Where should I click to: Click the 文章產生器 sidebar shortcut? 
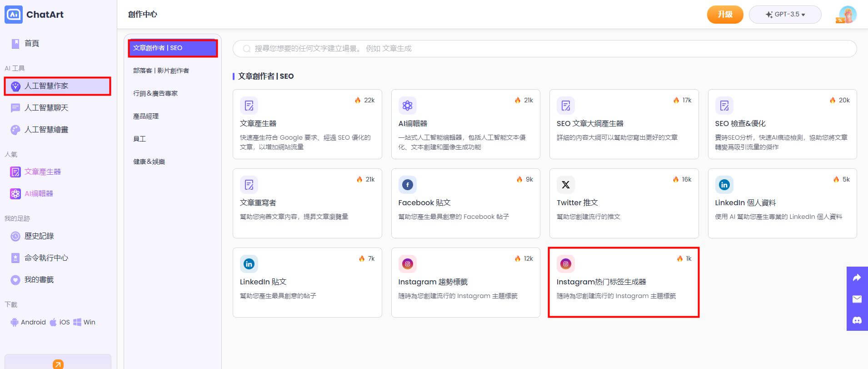coord(35,172)
